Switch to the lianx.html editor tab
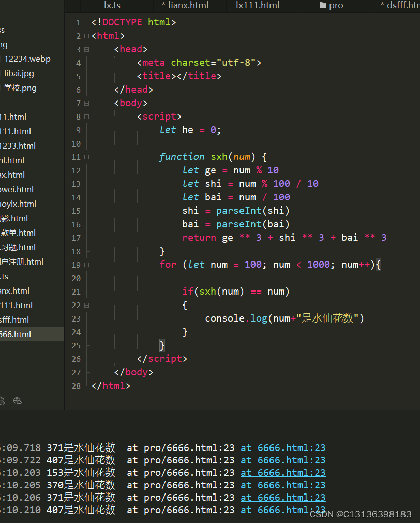The width and height of the screenshot is (420, 523). pos(185,5)
